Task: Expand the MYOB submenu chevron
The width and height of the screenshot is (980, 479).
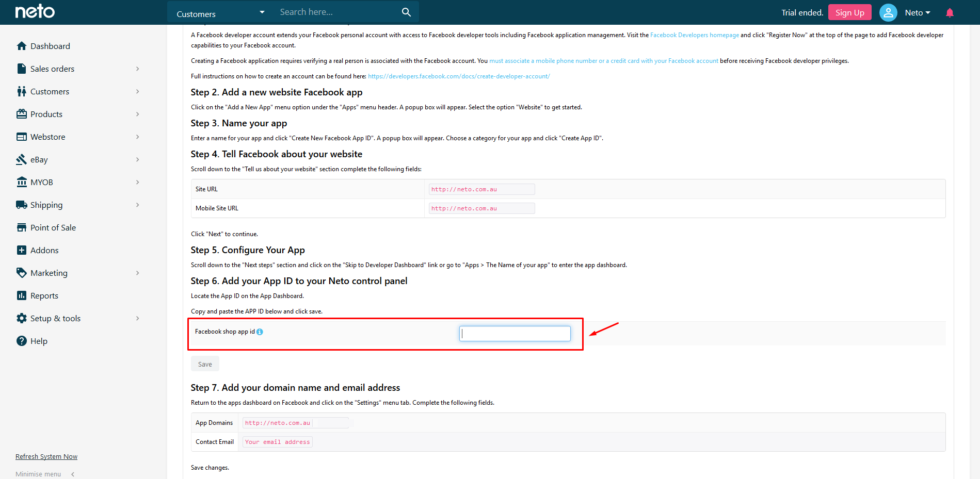Action: 138,182
